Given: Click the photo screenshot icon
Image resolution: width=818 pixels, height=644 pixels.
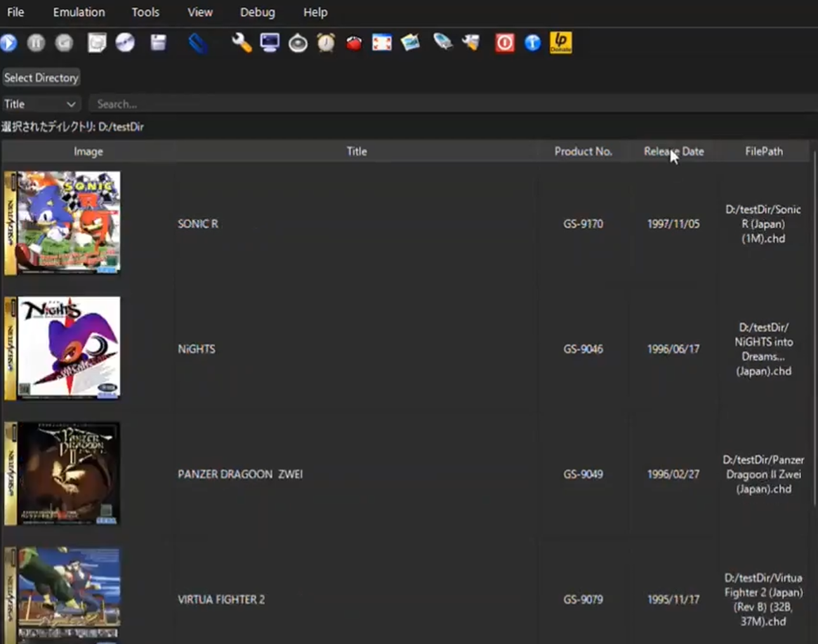Looking at the screenshot, I should pos(411,43).
